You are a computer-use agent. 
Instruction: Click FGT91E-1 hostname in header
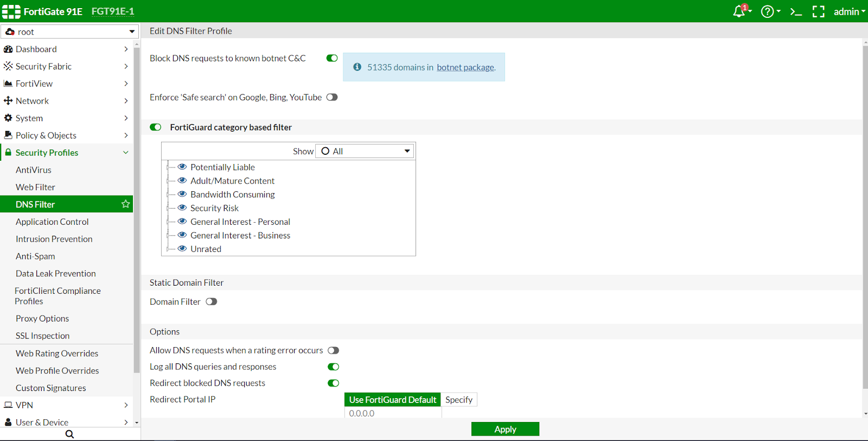[113, 11]
